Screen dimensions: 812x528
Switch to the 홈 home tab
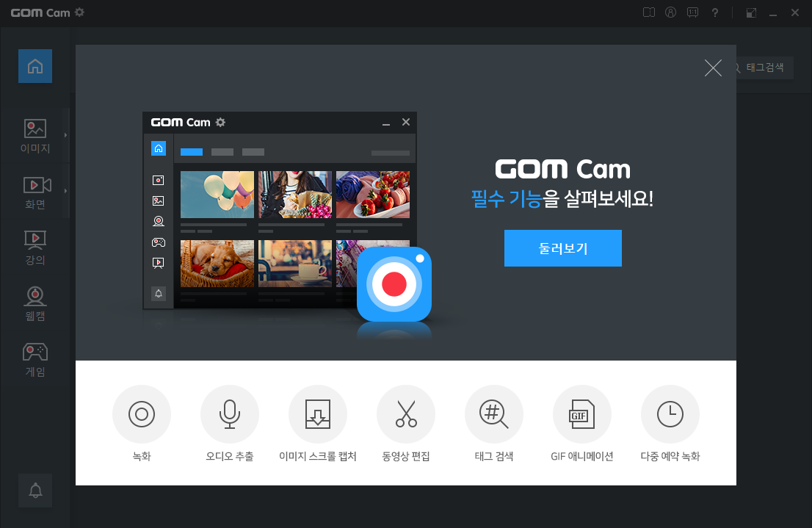point(35,66)
